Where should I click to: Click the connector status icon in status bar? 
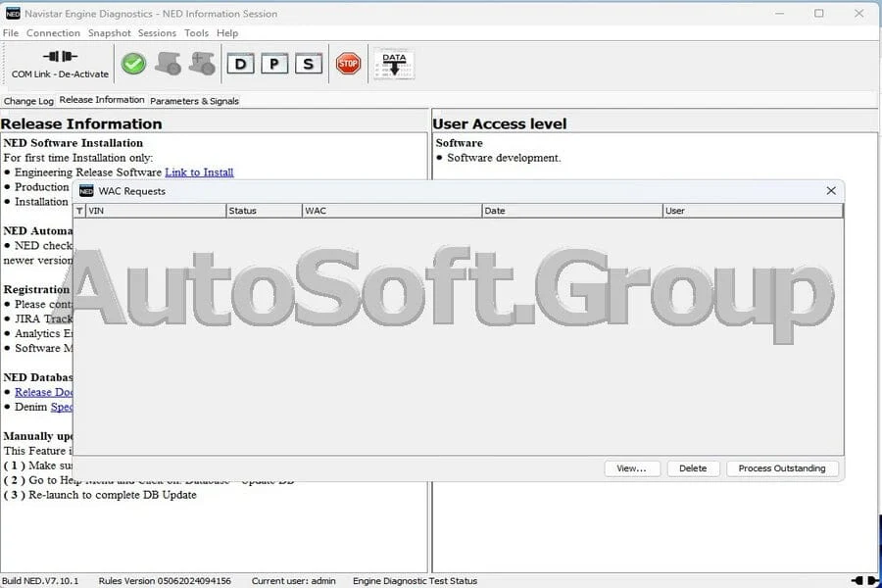(864, 581)
